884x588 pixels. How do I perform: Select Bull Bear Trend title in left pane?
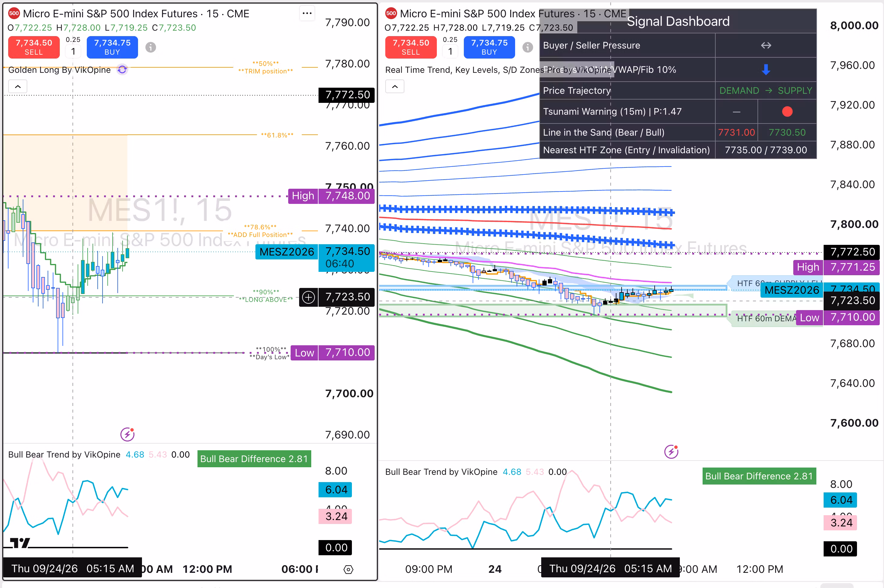[64, 455]
